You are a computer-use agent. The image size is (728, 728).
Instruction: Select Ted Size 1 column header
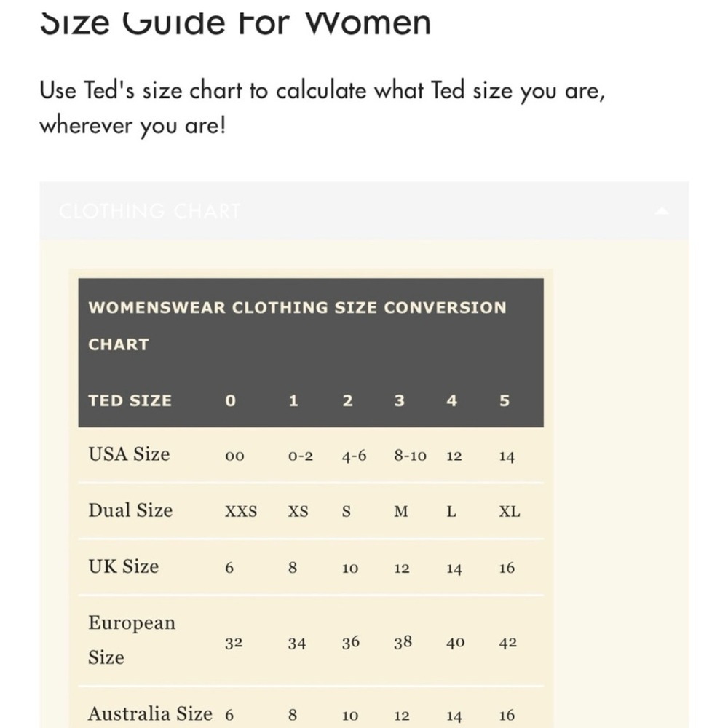pos(293,400)
